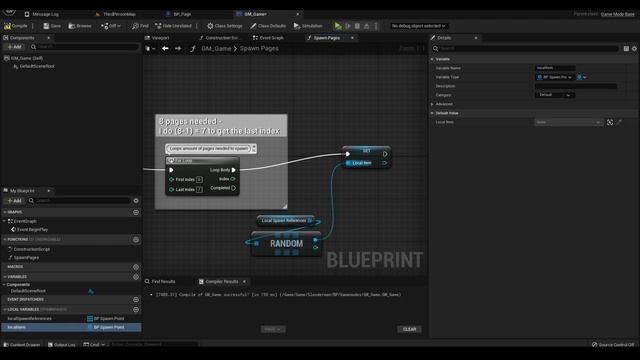This screenshot has height=360, width=640.
Task: Start Simulation from toolbar
Action: pyautogui.click(x=308, y=26)
